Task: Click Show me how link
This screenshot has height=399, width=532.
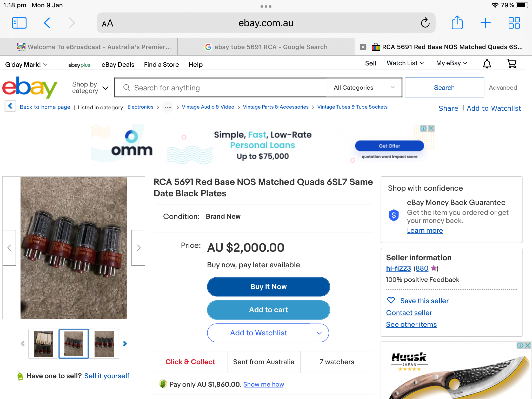Action: 264,384
